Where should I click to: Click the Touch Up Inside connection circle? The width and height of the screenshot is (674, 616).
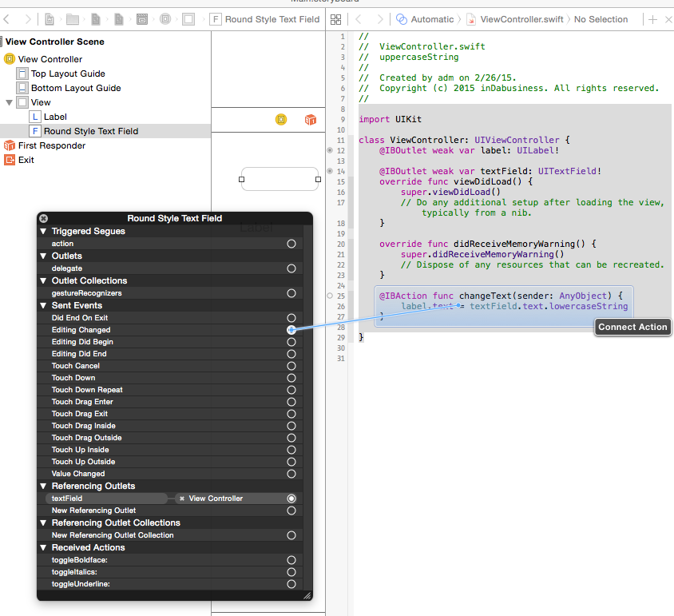point(291,450)
